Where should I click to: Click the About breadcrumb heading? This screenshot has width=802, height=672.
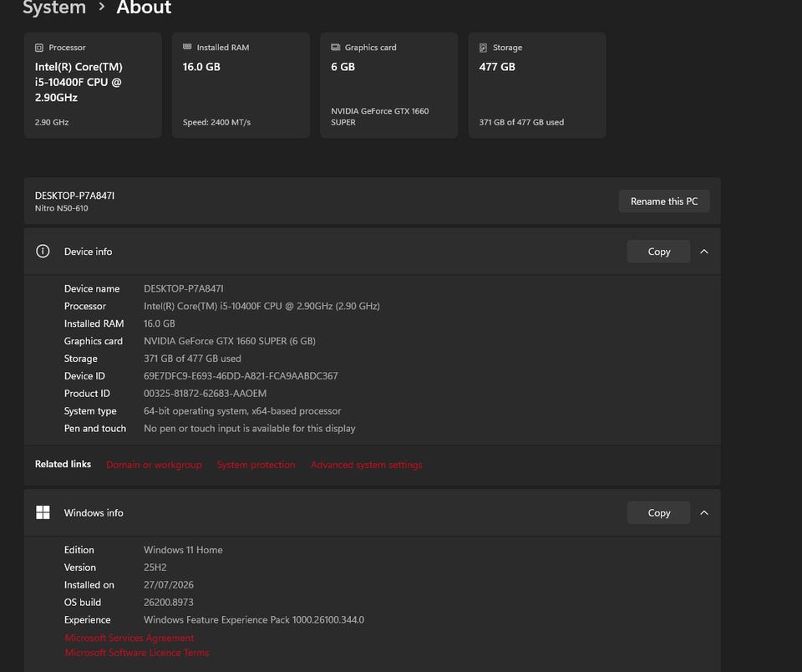tap(144, 8)
